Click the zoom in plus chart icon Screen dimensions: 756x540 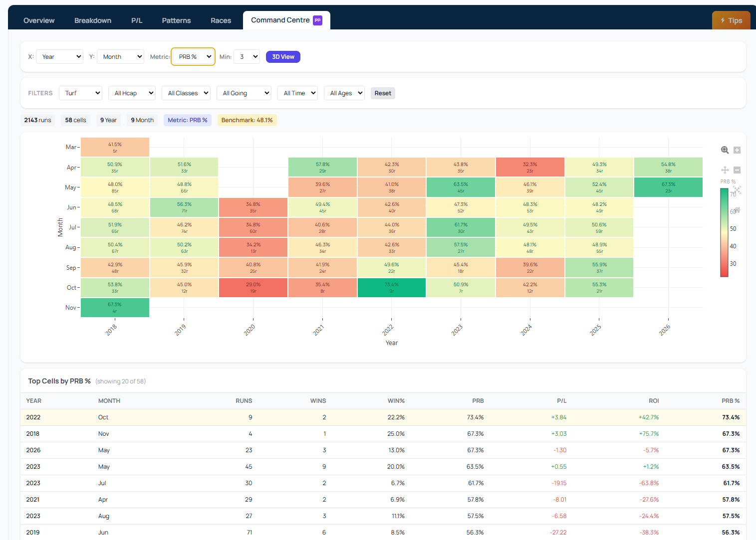tap(737, 150)
